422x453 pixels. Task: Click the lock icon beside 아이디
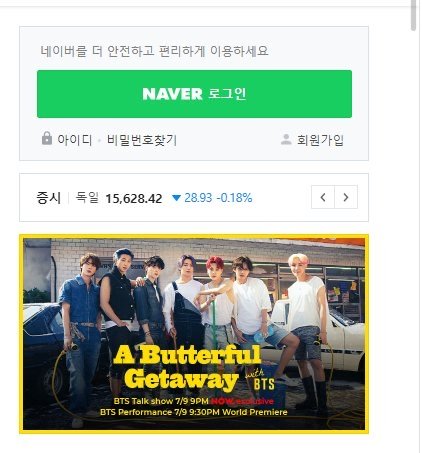point(47,138)
